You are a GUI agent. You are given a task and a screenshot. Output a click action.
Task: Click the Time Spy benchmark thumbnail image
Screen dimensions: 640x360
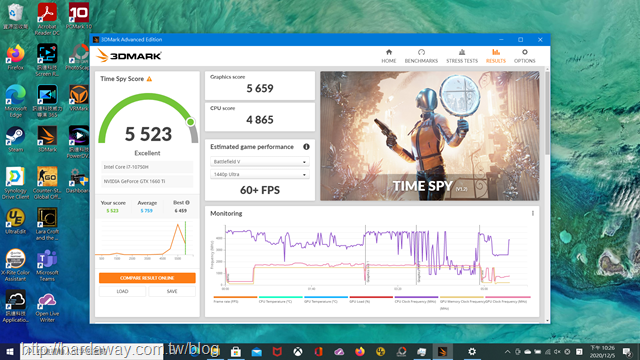click(x=429, y=136)
